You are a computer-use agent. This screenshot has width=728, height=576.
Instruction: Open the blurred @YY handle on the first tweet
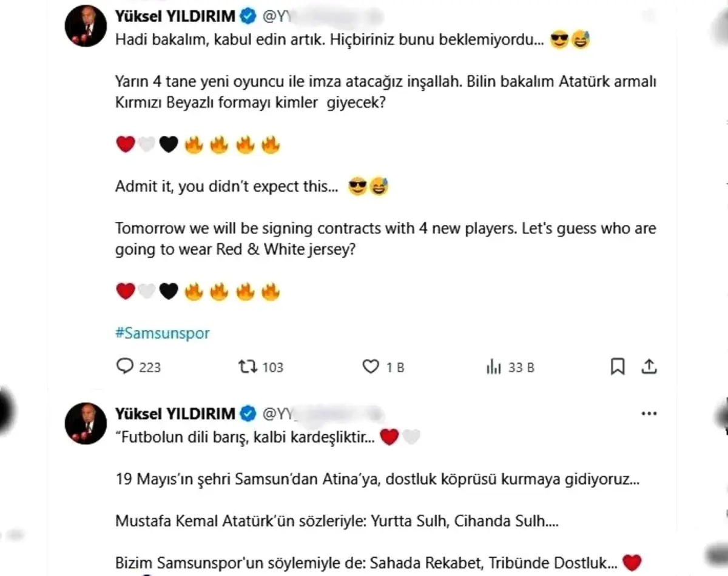[x=322, y=17]
